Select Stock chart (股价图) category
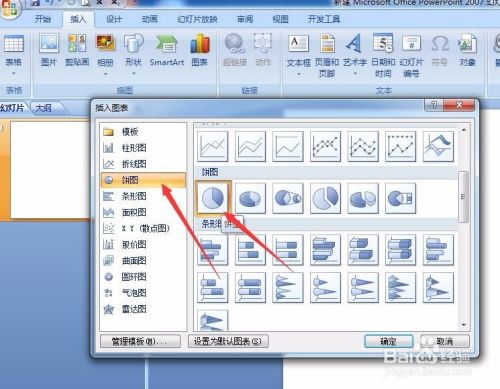The width and height of the screenshot is (500, 389). coord(143,245)
